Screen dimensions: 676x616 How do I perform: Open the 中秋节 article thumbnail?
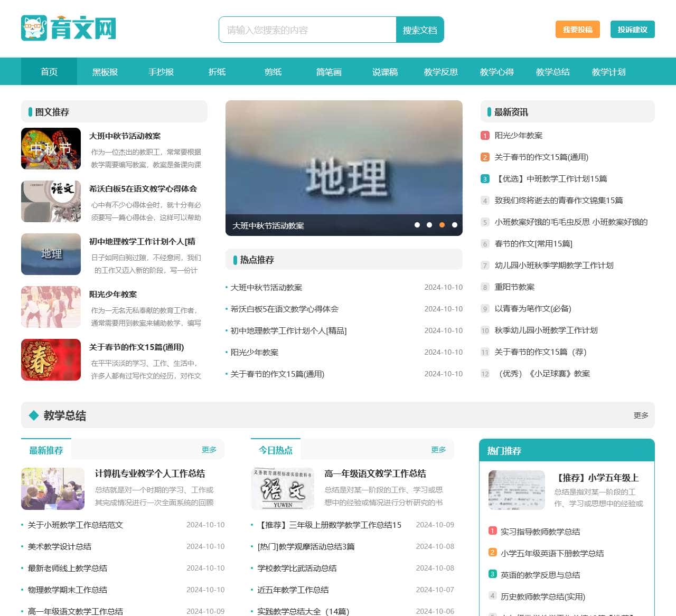(x=51, y=149)
